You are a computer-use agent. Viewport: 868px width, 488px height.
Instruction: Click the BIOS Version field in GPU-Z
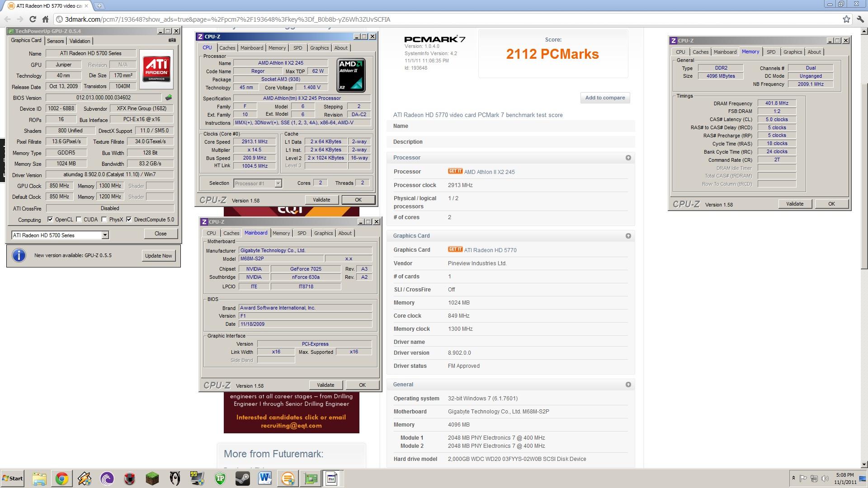104,98
